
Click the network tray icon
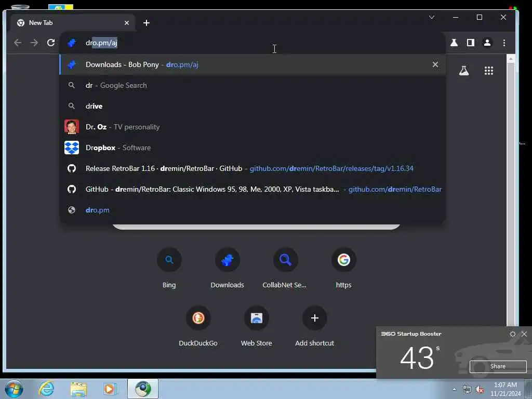pos(467,390)
